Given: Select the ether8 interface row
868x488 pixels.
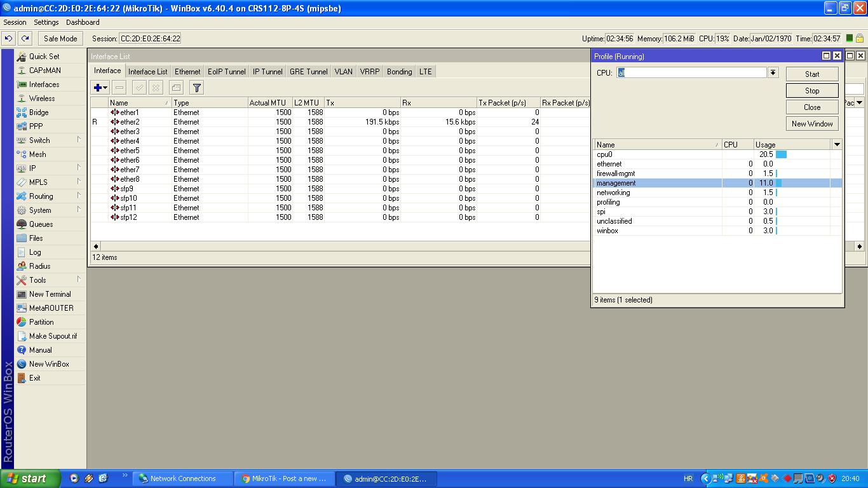Looking at the screenshot, I should coord(341,179).
